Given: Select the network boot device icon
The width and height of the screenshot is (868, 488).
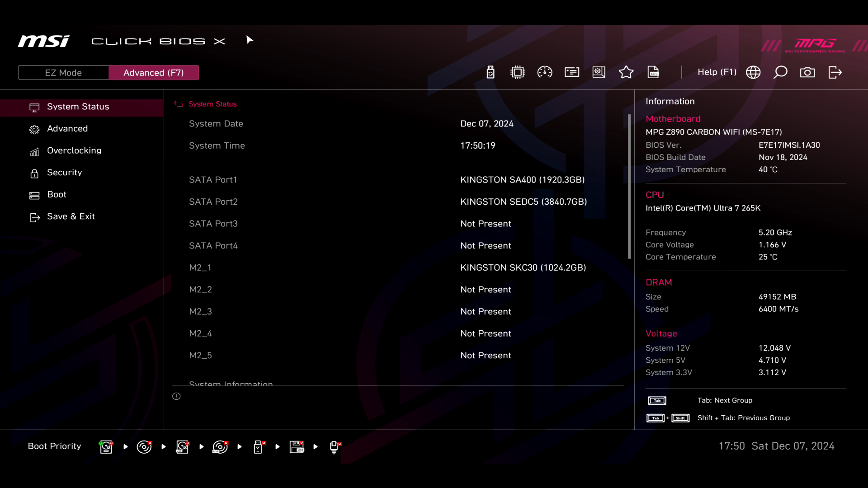Looking at the screenshot, I should pos(335,447).
